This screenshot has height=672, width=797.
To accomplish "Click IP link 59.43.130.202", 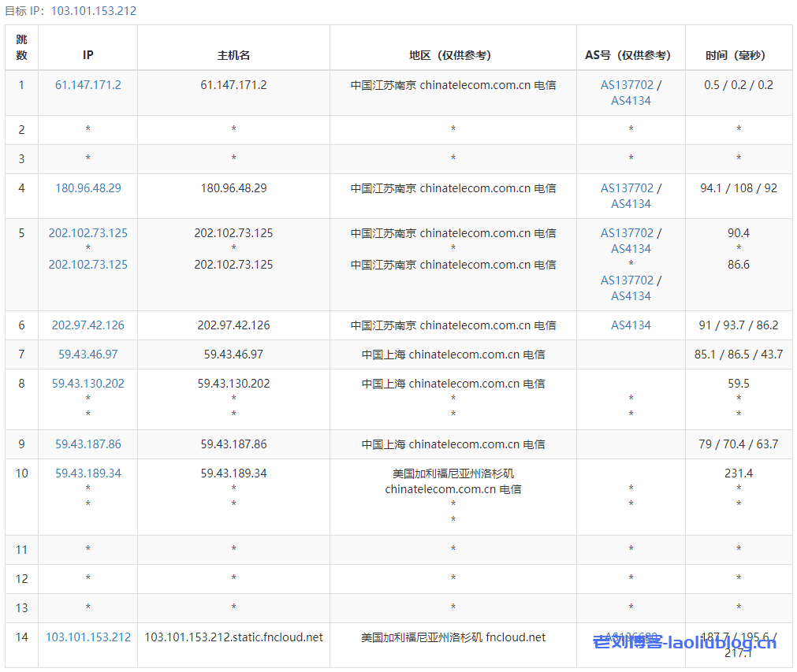I will point(88,384).
